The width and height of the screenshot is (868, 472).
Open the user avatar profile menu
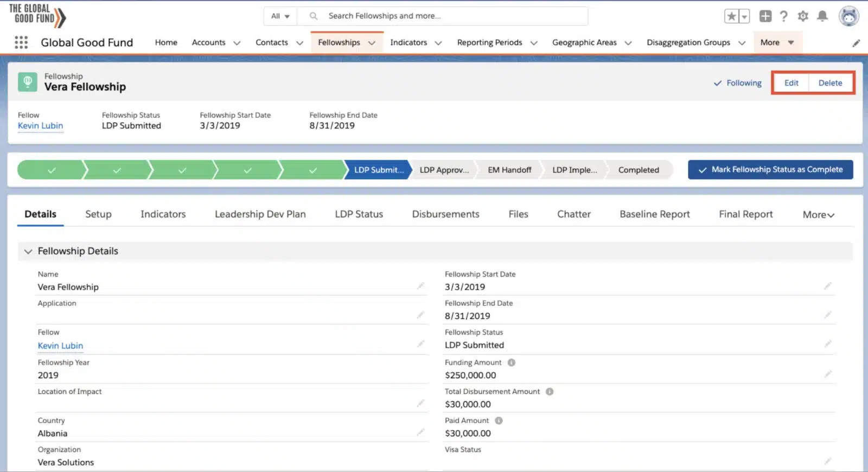[x=848, y=16]
